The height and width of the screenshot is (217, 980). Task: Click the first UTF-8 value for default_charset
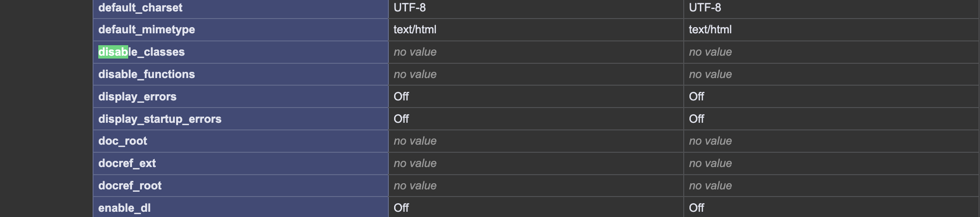click(409, 8)
